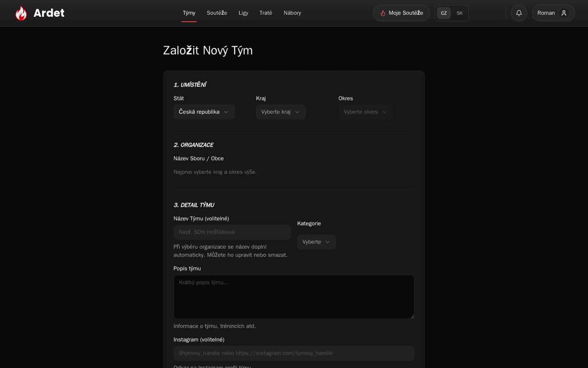Open the Okres Vyberte okres dropdown
Image resolution: width=588 pixels, height=368 pixels.
[366, 112]
